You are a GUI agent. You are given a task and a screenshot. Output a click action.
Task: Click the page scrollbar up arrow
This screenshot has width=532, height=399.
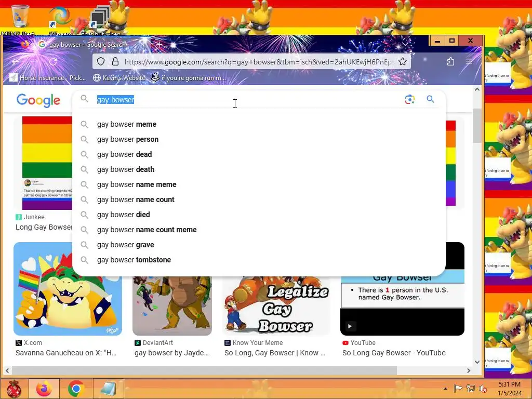coord(477,89)
